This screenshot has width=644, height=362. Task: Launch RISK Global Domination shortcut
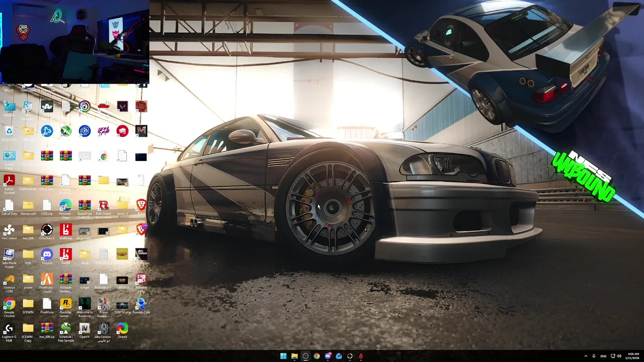103,209
